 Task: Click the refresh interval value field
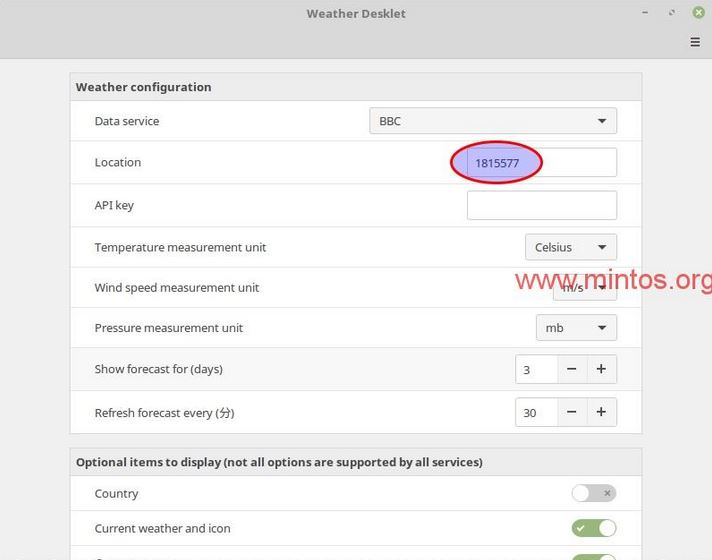[x=536, y=412]
